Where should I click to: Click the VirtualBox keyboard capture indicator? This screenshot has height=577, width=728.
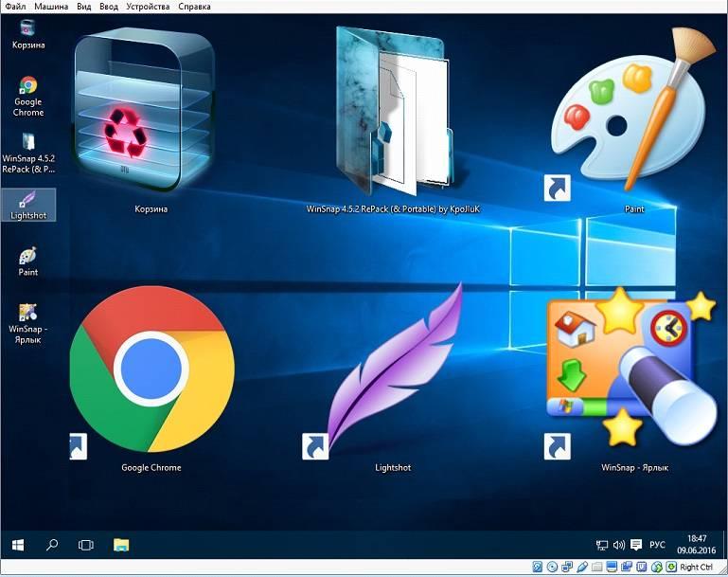[671, 567]
